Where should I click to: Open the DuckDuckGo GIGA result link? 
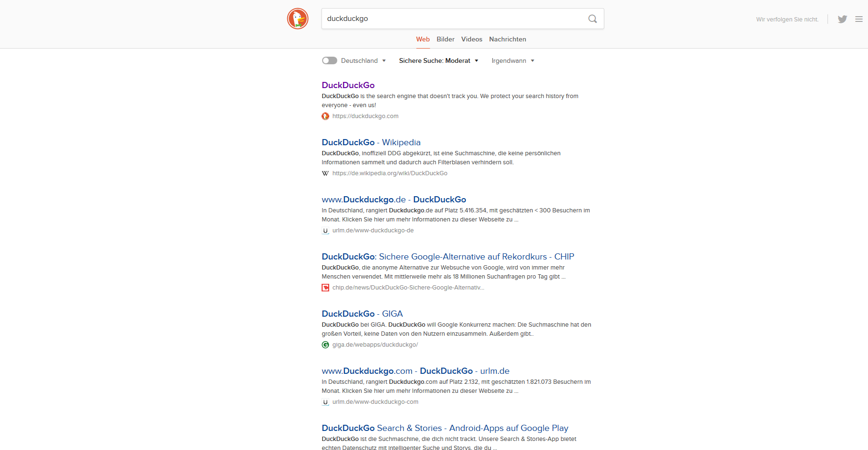(x=362, y=313)
